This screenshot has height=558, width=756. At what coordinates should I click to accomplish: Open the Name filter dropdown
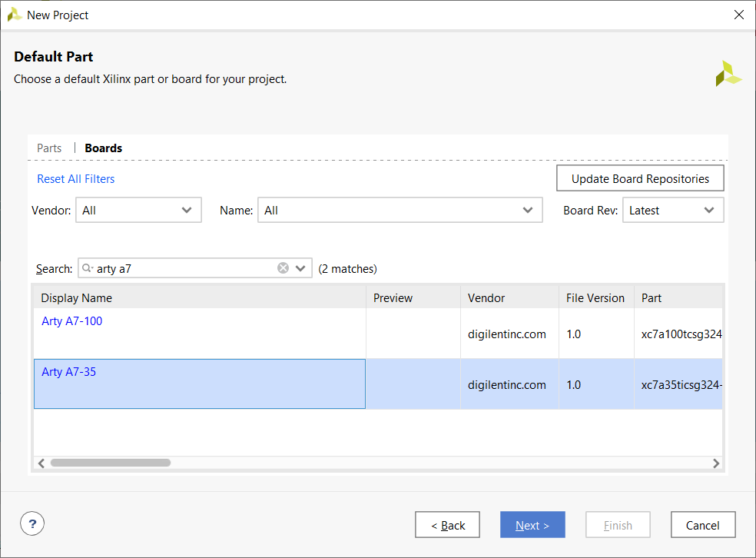pyautogui.click(x=400, y=210)
